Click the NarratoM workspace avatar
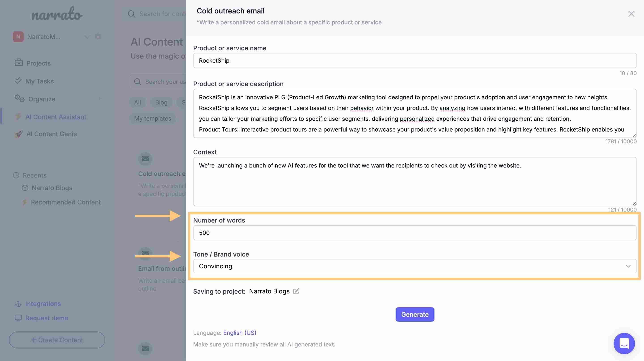Screen dimensions: 644x361 click(18, 37)
